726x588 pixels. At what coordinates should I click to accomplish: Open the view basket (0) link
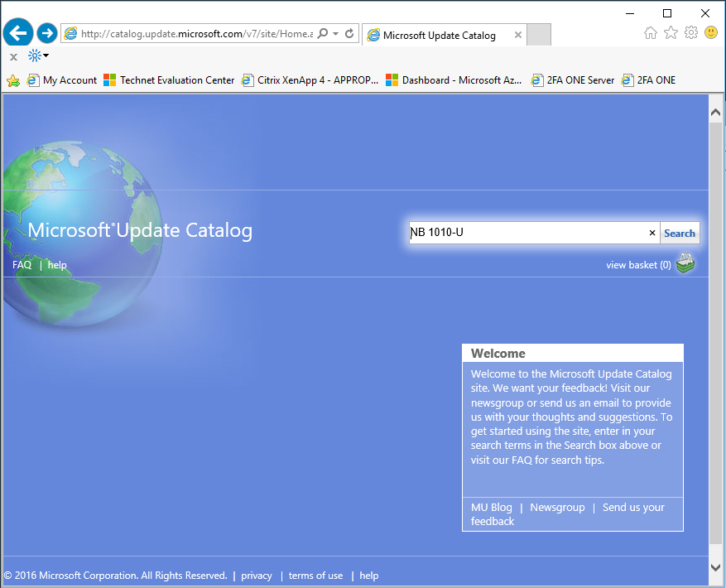[x=638, y=265]
